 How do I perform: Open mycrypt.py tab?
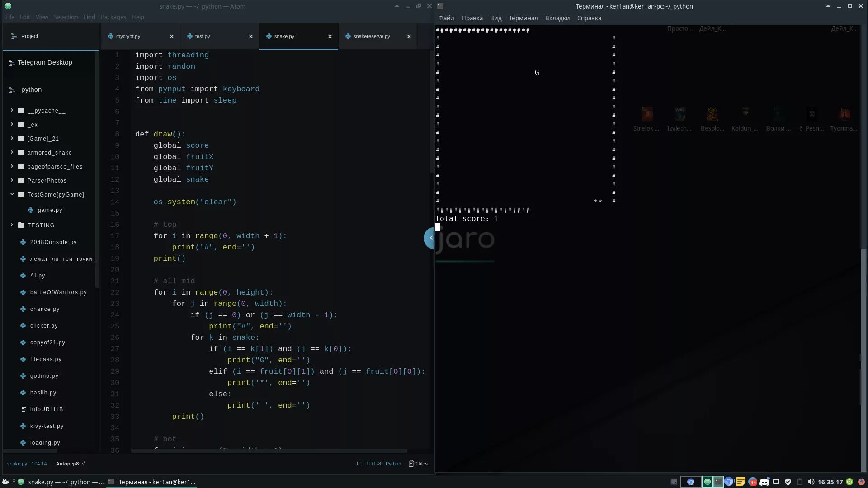(128, 36)
